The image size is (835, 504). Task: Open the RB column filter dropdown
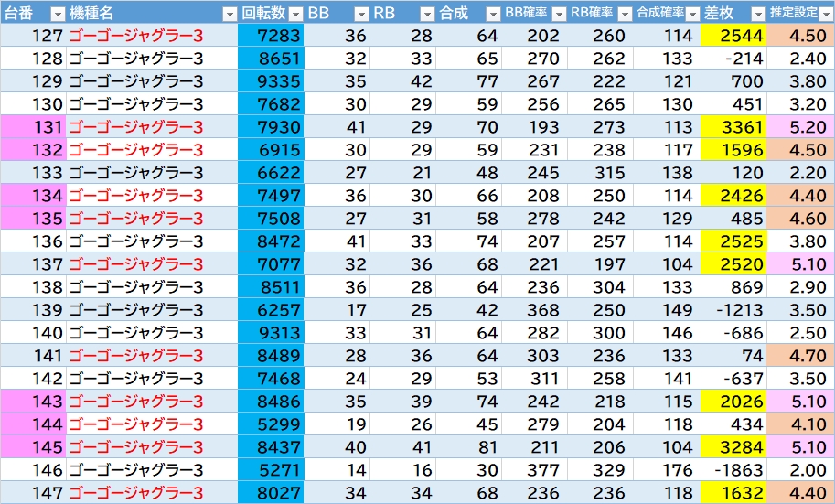pos(427,14)
